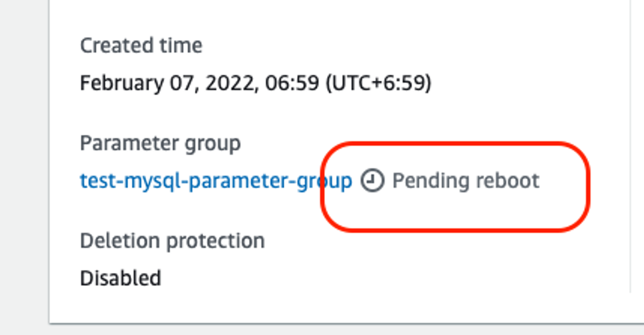Click the pending reboot clock icon
The image size is (644, 335).
372,181
